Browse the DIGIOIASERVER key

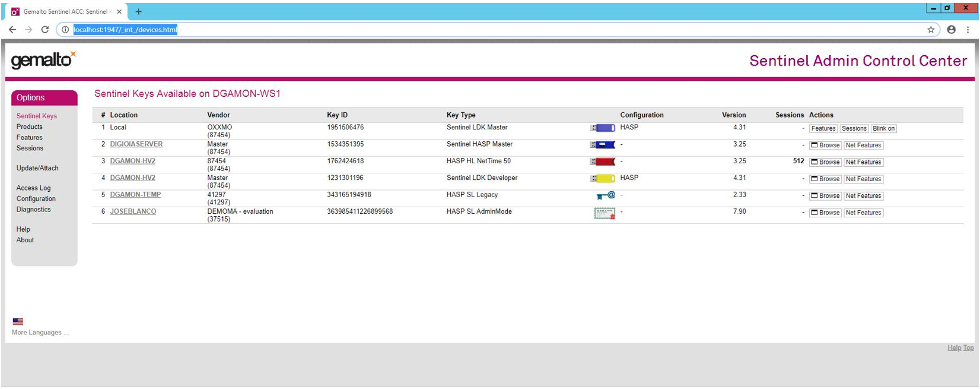point(826,145)
